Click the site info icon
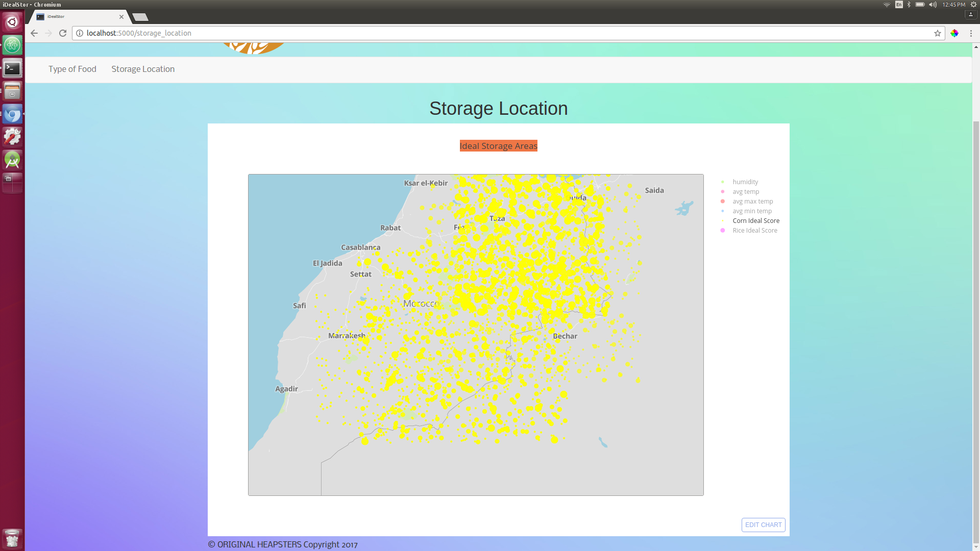Image resolution: width=980 pixels, height=551 pixels. (80, 33)
